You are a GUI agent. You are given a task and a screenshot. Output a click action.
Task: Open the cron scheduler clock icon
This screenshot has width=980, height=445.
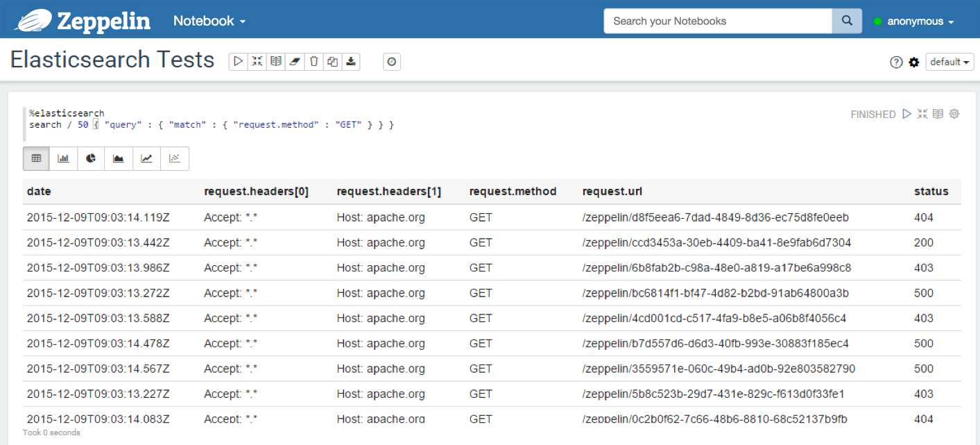pyautogui.click(x=392, y=62)
